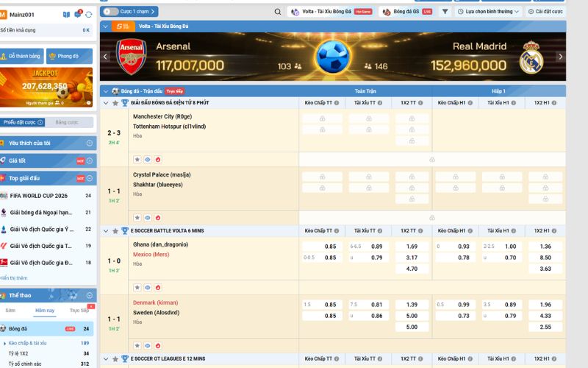Click the fire icon under Crystal Palace match
Screen dimensions: 588x368
tap(158, 218)
